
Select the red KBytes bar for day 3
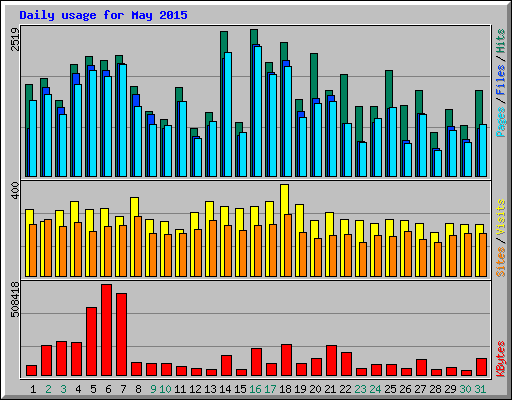pos(62,359)
